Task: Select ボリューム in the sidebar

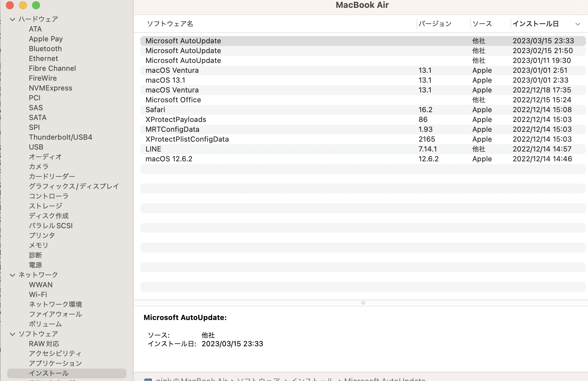Action: tap(45, 324)
